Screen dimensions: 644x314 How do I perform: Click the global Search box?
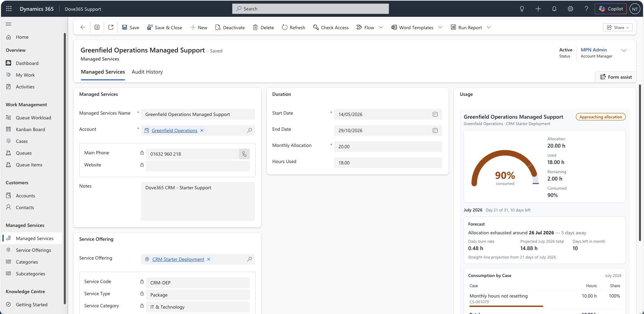click(x=310, y=9)
